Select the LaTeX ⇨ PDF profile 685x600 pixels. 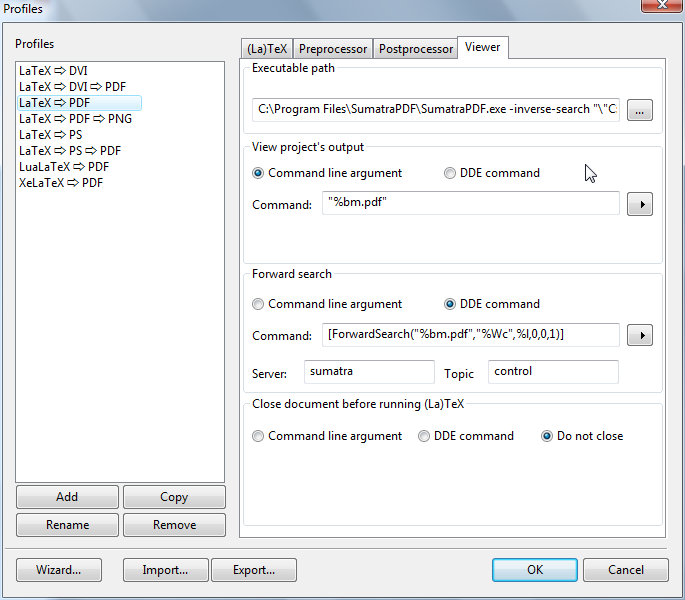(x=80, y=103)
